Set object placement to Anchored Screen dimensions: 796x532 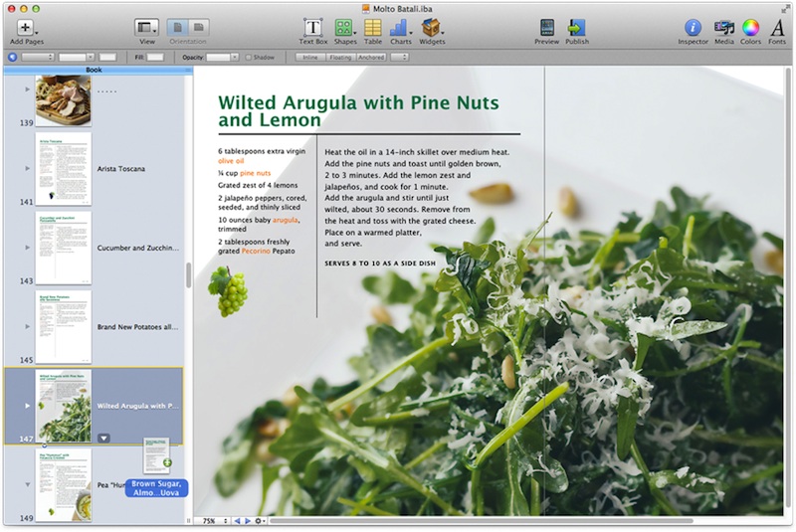pyautogui.click(x=371, y=58)
